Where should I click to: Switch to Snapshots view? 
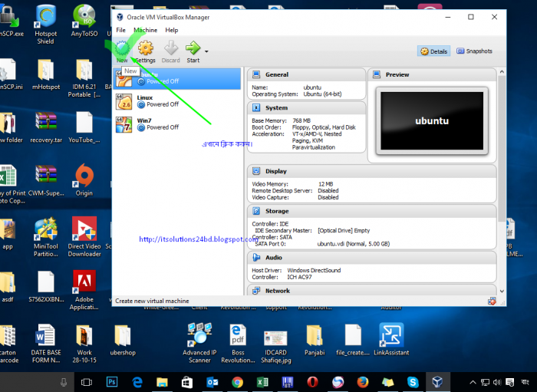click(x=474, y=51)
